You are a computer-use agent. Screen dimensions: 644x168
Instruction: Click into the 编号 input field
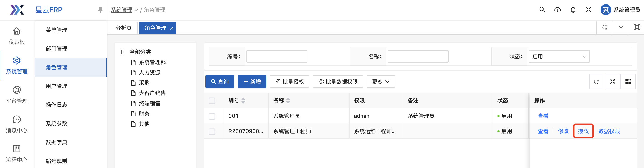tap(277, 56)
